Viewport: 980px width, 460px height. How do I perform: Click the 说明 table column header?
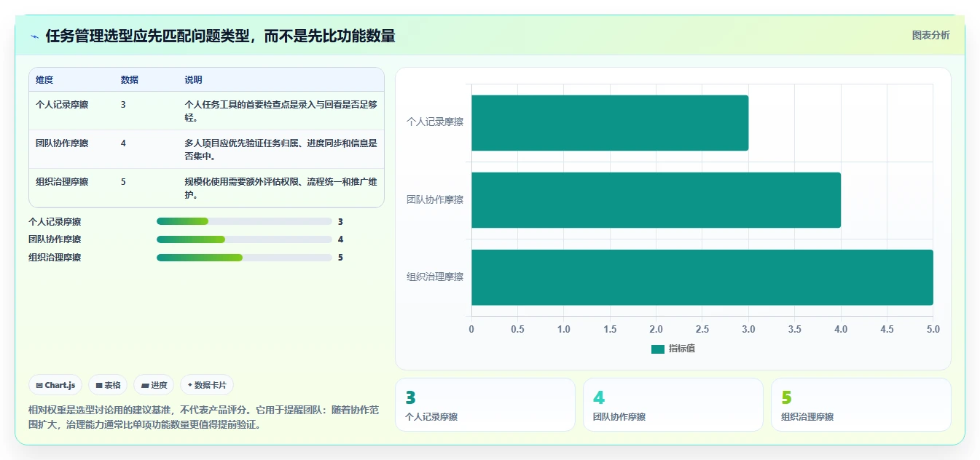point(193,80)
